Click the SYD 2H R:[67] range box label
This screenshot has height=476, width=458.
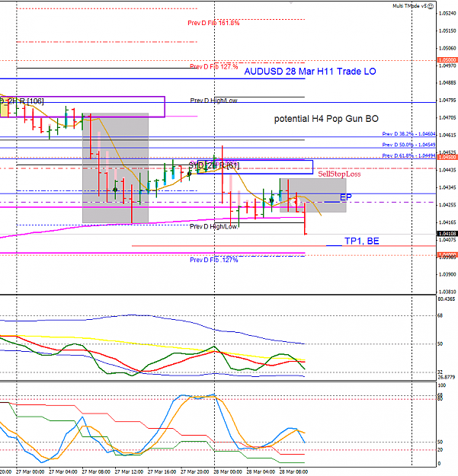tap(214, 166)
